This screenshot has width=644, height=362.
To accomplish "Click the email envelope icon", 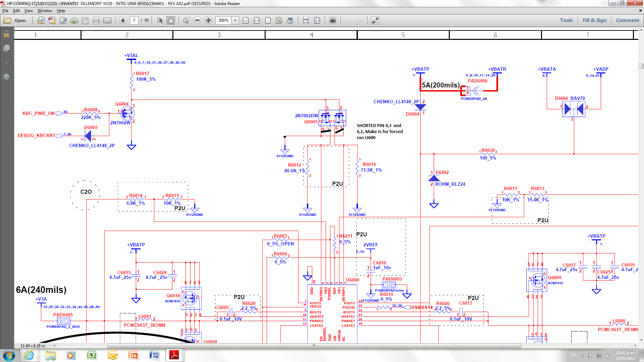I will point(107,20).
